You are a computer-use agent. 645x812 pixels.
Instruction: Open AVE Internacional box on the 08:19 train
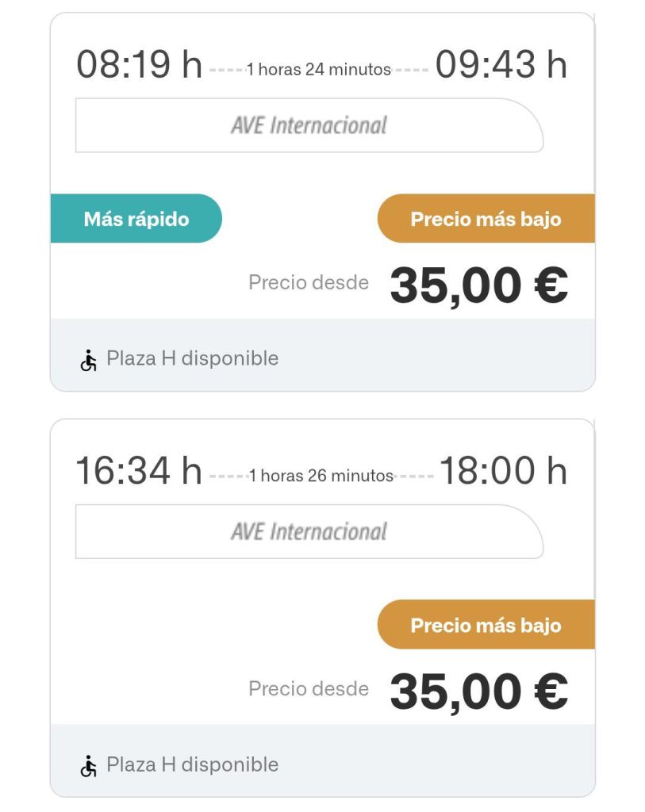(309, 125)
